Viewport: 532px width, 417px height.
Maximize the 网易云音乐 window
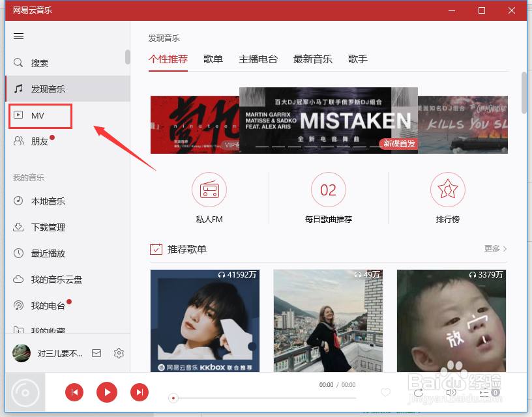[x=481, y=10]
